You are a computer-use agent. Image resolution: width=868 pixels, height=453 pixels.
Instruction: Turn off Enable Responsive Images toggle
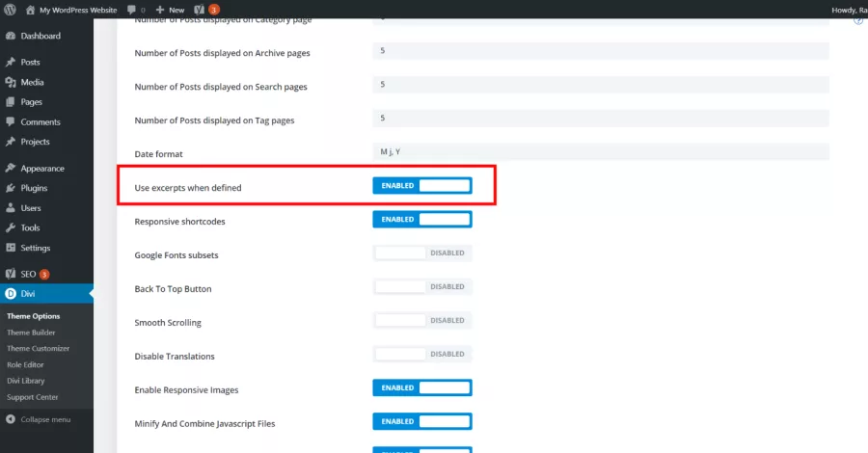click(422, 388)
